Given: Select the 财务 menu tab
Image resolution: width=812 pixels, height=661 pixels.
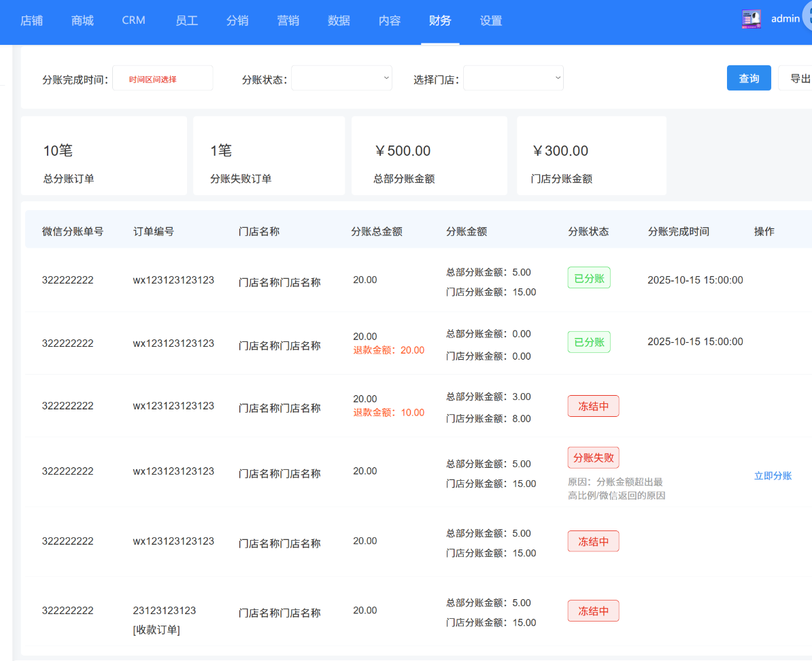Looking at the screenshot, I should point(440,20).
